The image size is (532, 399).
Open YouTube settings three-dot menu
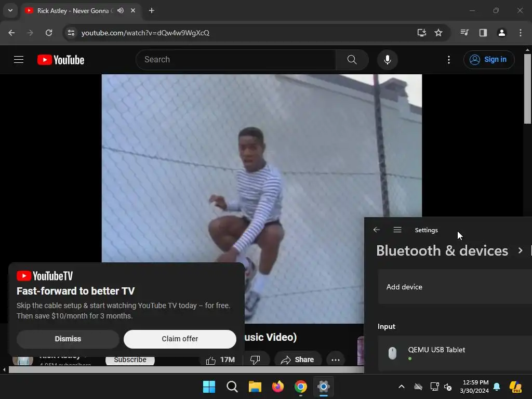tap(449, 60)
